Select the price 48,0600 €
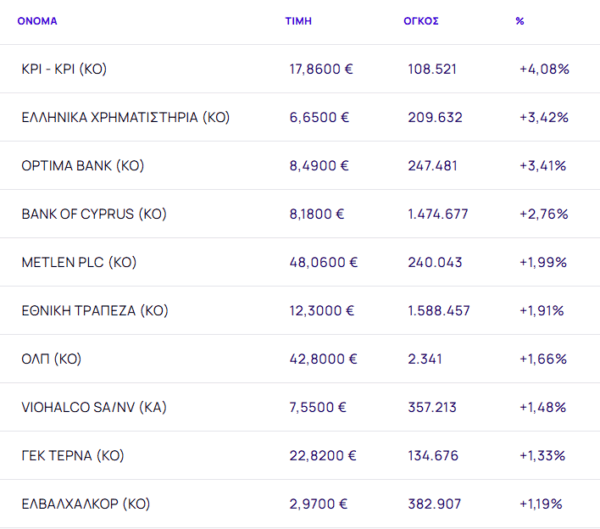This screenshot has height=529, width=600. point(323,263)
